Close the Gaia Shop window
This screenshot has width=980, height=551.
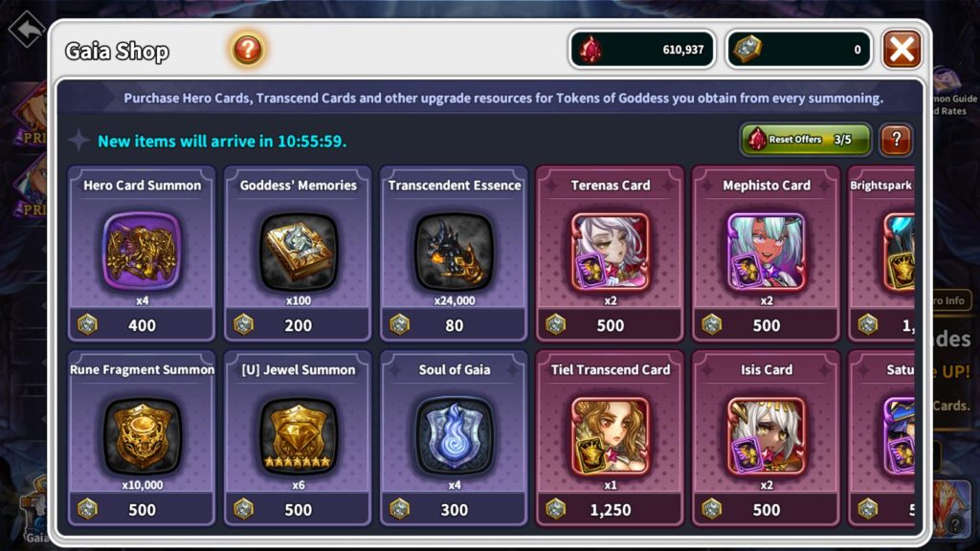[x=902, y=50]
